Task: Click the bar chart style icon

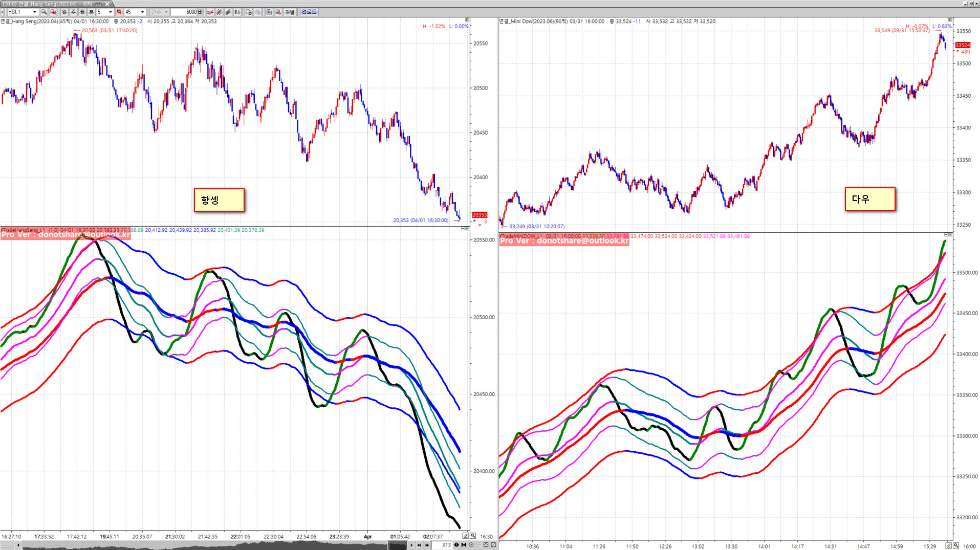Action: point(228,12)
